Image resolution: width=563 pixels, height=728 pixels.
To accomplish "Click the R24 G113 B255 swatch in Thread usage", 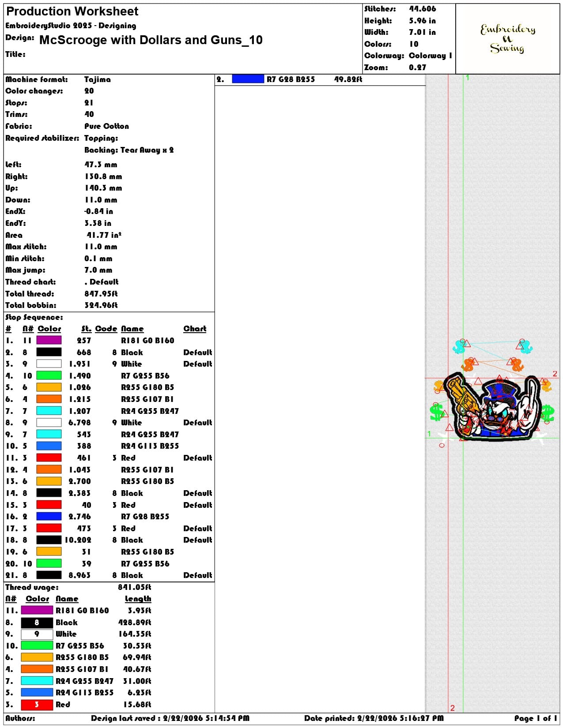I will point(37,693).
